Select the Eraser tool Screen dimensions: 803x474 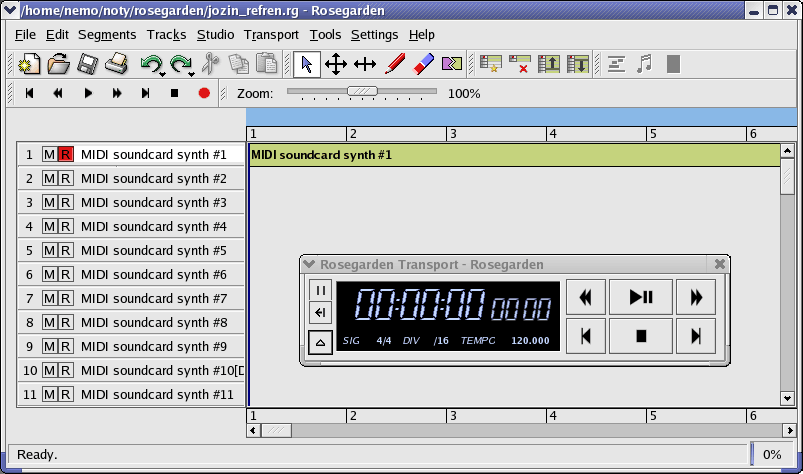424,64
